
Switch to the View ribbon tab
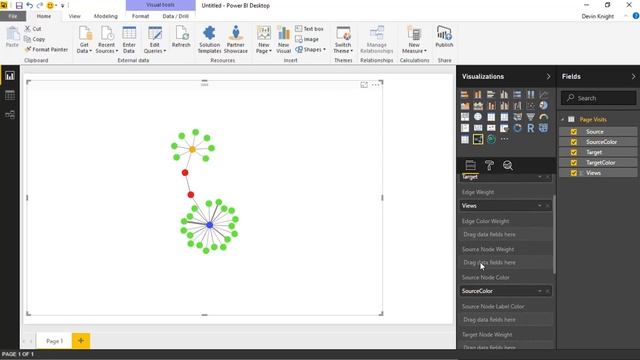tap(74, 16)
